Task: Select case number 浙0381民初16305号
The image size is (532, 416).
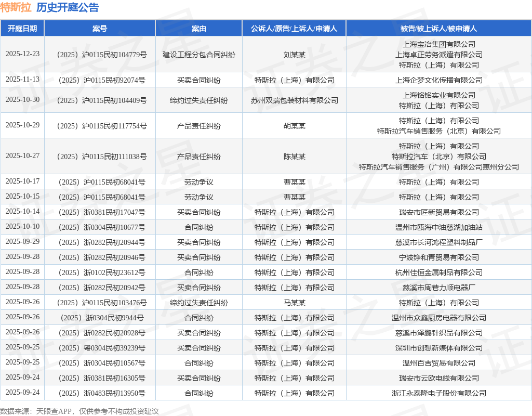Action: pos(102,378)
